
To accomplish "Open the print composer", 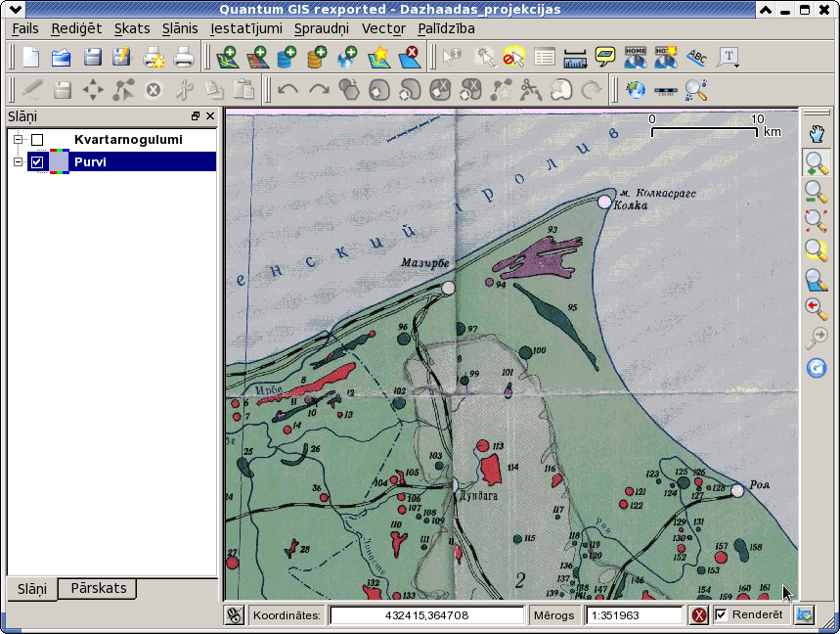I will click(x=154, y=57).
